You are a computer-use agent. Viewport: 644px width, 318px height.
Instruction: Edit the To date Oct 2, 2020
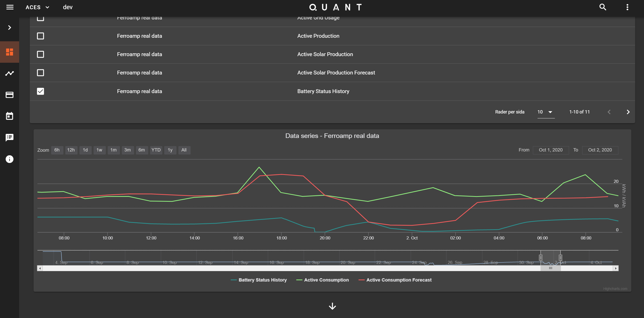[x=600, y=150]
